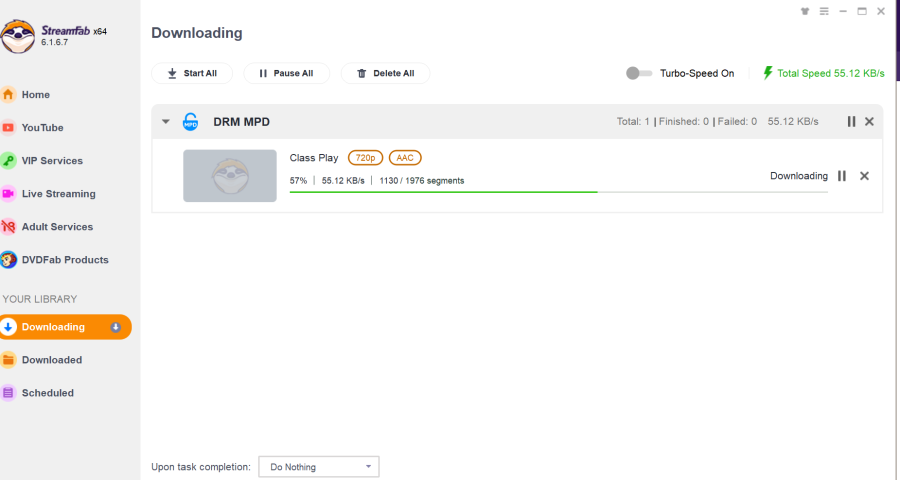Click the Scheduled list icon
The height and width of the screenshot is (480, 900).
pos(8,393)
